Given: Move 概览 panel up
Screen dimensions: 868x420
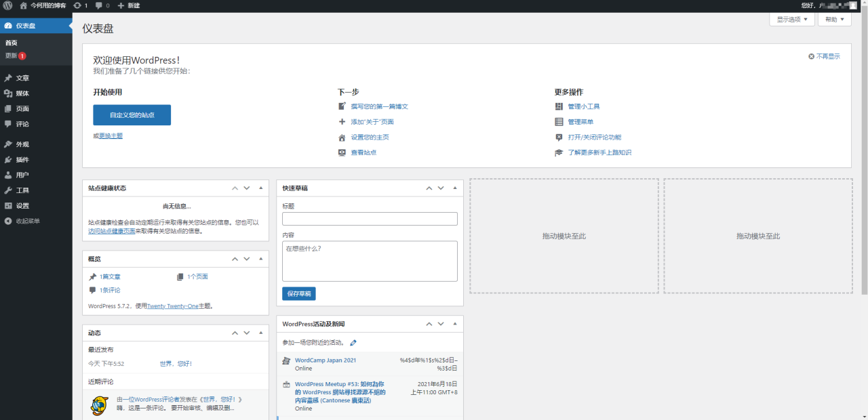Looking at the screenshot, I should 235,259.
